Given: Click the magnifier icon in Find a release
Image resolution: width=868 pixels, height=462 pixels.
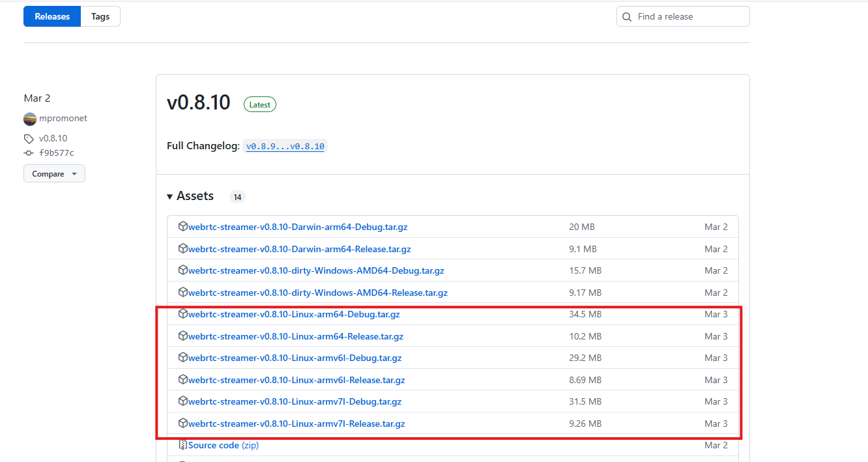Looking at the screenshot, I should pos(627,17).
